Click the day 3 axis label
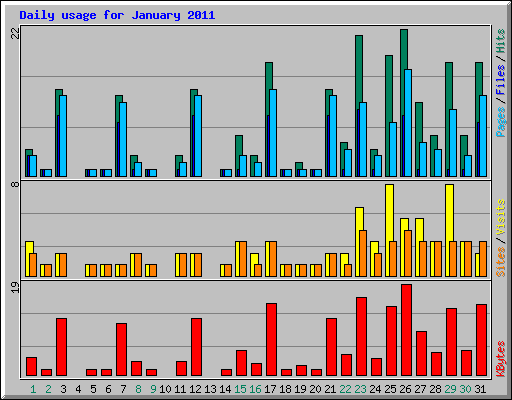512x400 pixels. tap(63, 389)
